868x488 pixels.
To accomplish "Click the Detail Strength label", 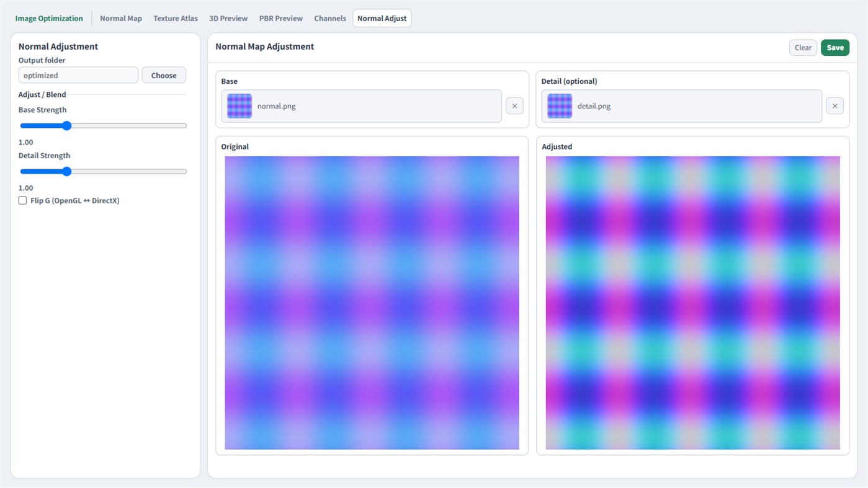I will pyautogui.click(x=44, y=156).
